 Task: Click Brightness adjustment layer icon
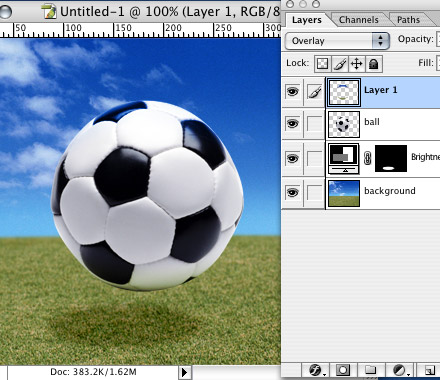coord(344,159)
